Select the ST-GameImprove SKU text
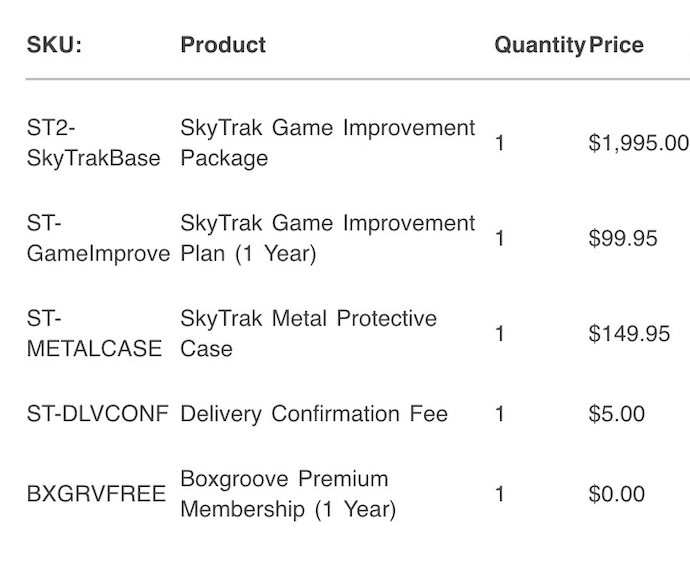Screen dimensions: 690x584 [x=98, y=238]
